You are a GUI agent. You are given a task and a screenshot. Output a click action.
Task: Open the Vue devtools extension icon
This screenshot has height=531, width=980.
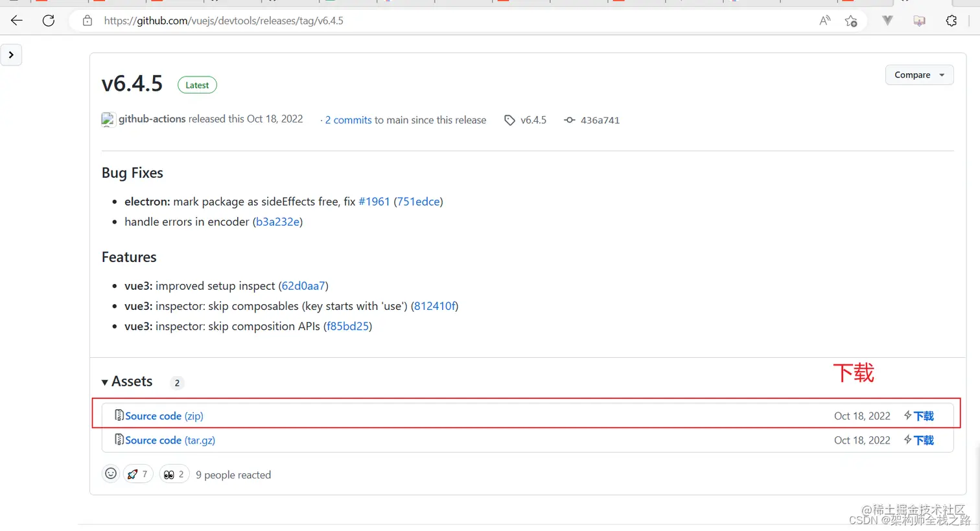[887, 21]
